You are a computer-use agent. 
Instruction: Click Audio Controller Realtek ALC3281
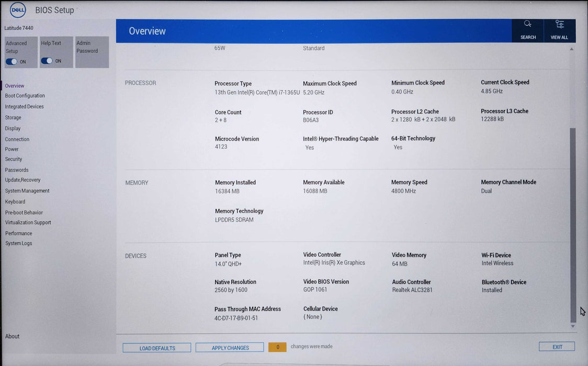click(412, 290)
